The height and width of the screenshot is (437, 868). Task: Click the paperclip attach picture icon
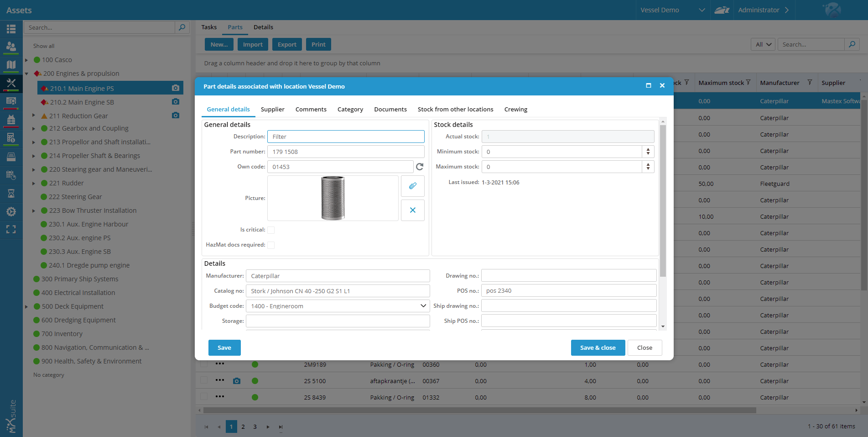[x=412, y=186]
